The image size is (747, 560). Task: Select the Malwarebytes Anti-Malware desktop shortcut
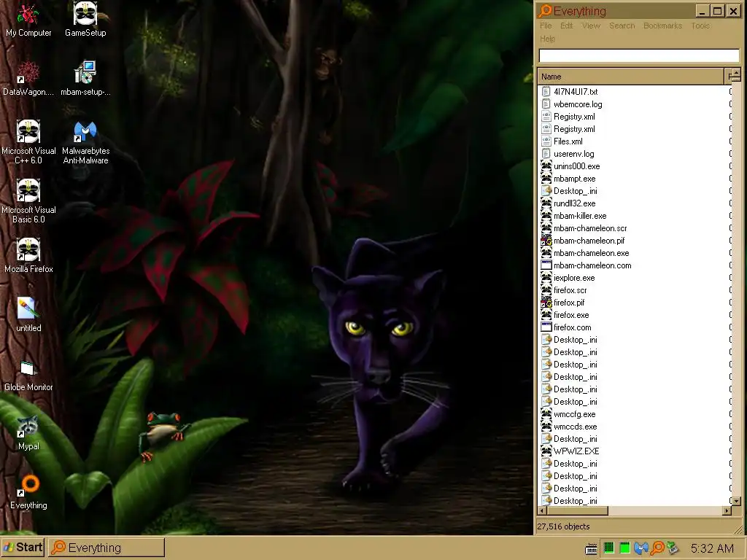[85, 142]
